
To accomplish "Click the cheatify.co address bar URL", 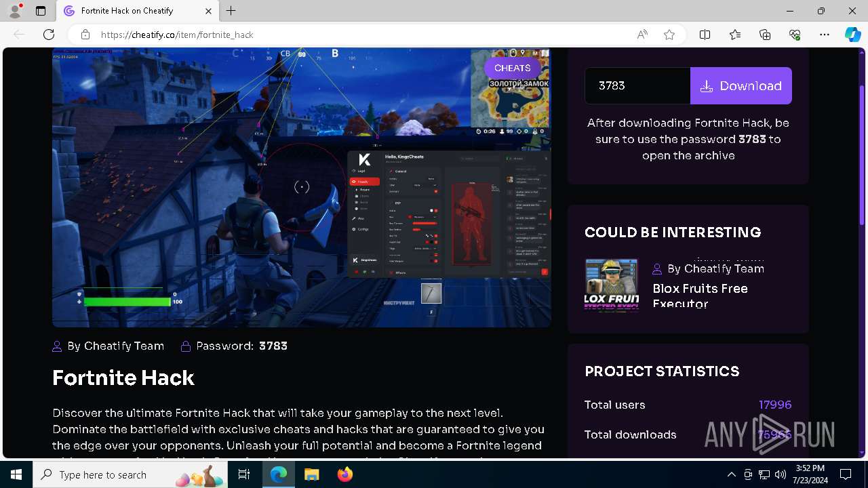I will pos(177,35).
